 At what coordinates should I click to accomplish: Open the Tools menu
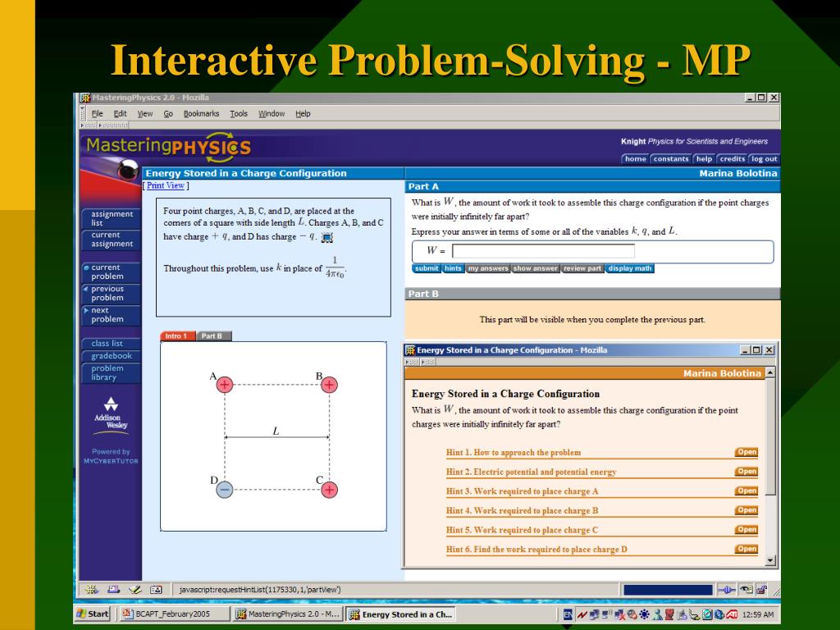pyautogui.click(x=239, y=113)
